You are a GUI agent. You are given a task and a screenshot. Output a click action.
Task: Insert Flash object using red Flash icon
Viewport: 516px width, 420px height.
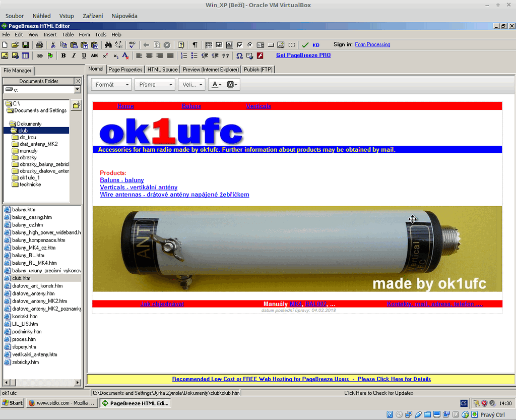pyautogui.click(x=260, y=55)
